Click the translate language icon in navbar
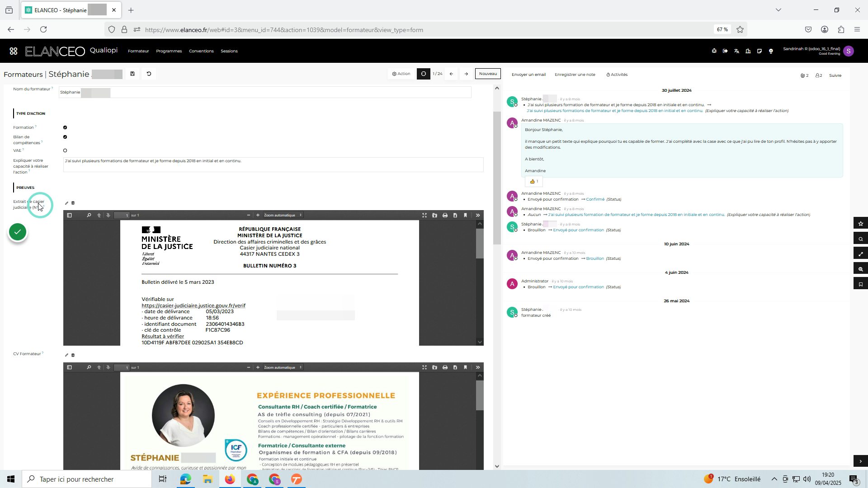 pyautogui.click(x=737, y=51)
